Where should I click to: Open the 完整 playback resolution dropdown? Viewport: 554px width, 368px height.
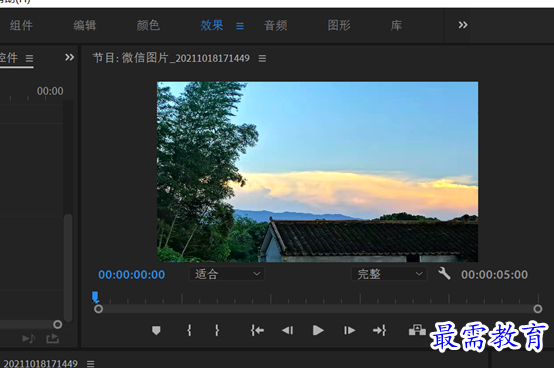point(389,274)
